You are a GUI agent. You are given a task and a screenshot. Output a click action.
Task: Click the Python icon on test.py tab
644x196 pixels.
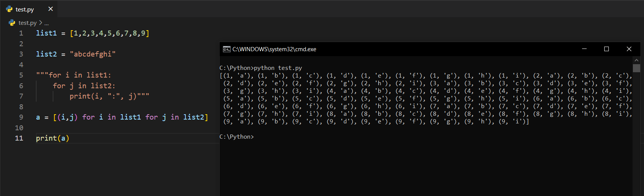point(9,9)
